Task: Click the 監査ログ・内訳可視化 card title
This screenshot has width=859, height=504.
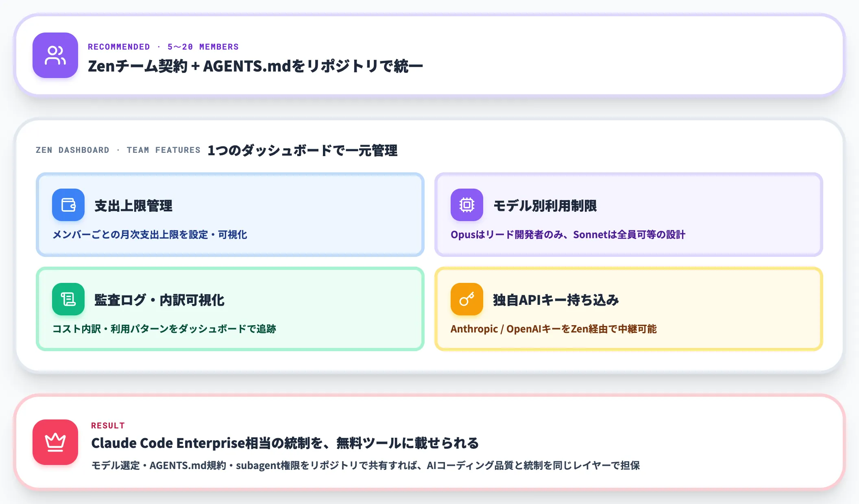Action: click(159, 300)
